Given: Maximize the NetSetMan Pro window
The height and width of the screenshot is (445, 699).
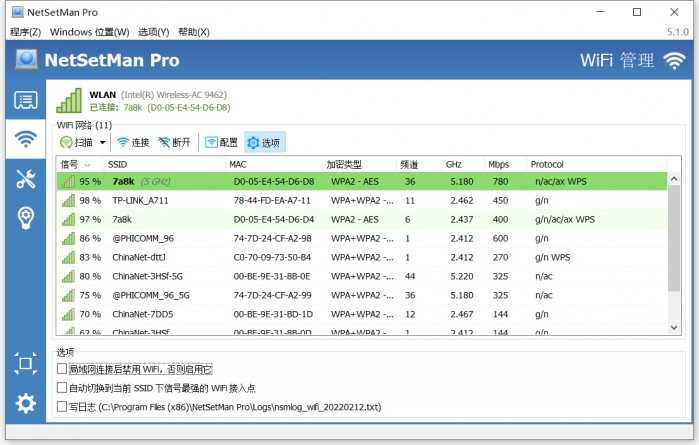Looking at the screenshot, I should (x=637, y=12).
